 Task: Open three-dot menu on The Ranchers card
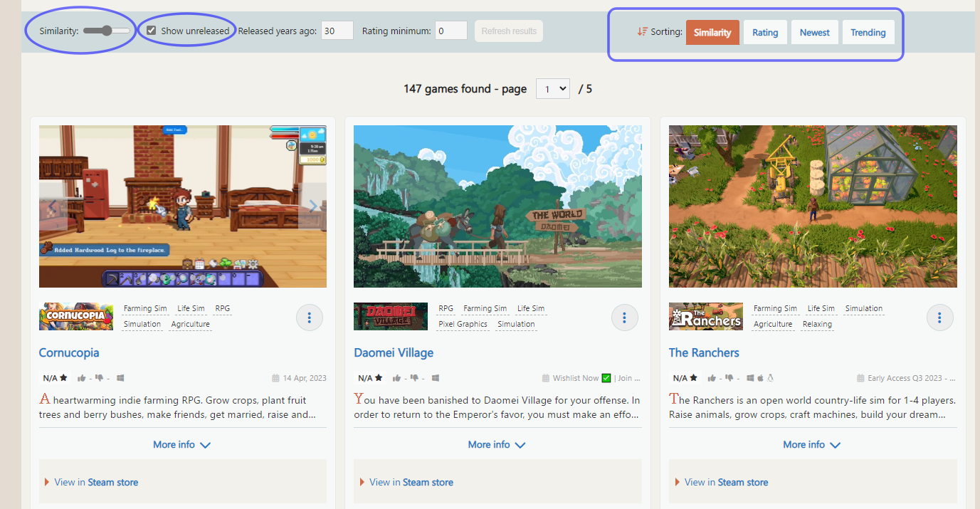(x=939, y=318)
